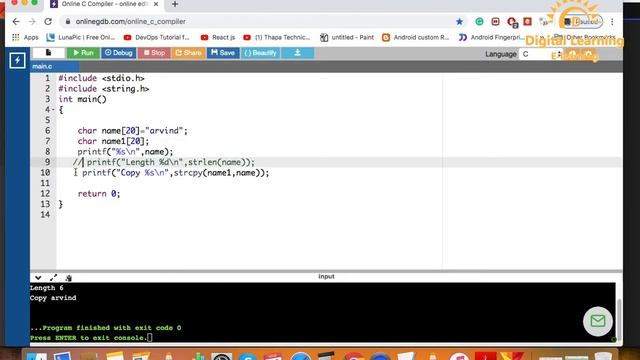Select the Input console tab
Viewport: 640px width, 360px height.
326,277
